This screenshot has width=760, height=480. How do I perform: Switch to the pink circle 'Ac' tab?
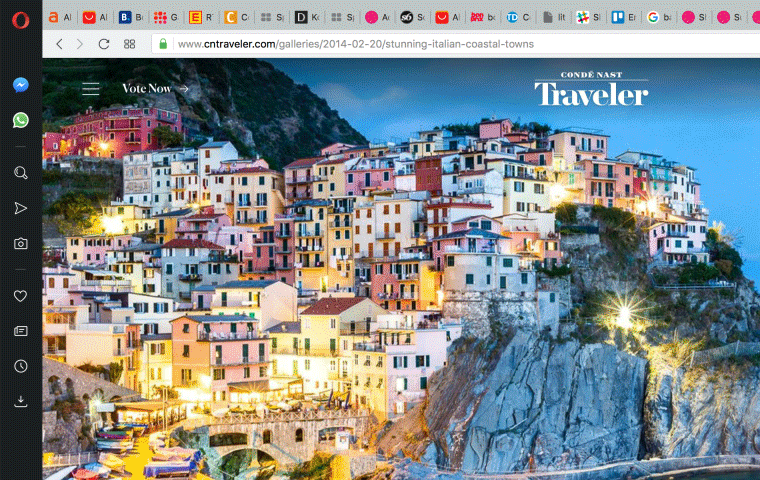coord(378,17)
